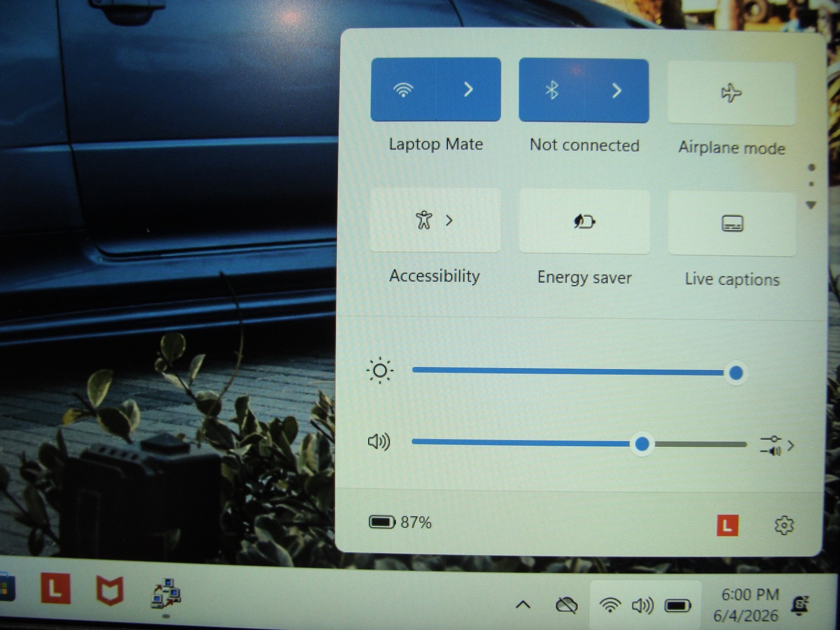The height and width of the screenshot is (630, 840).
Task: Click the brightness slider track
Action: coord(574,371)
